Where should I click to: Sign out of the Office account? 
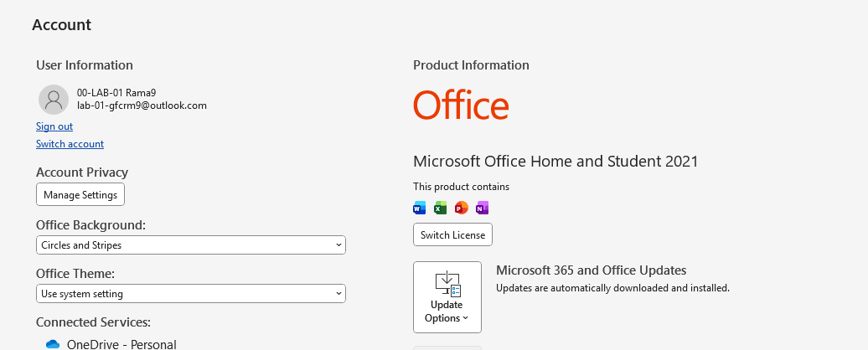pyautogui.click(x=54, y=126)
